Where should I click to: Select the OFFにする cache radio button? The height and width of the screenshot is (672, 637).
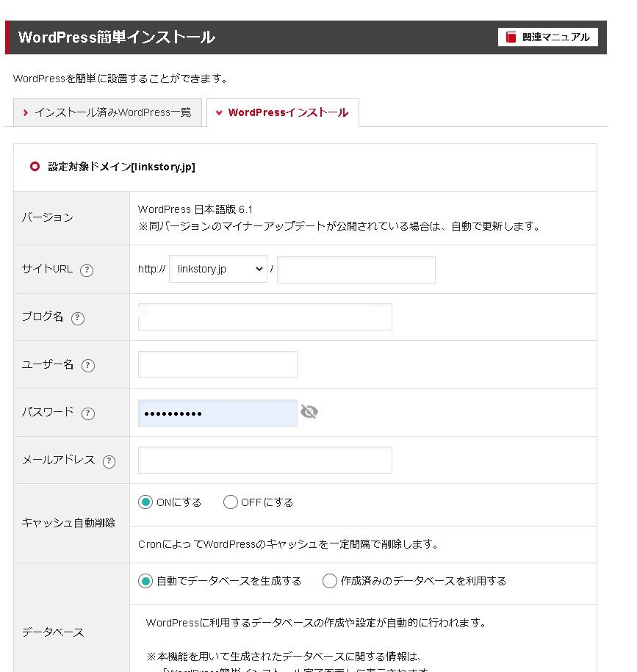(x=231, y=502)
